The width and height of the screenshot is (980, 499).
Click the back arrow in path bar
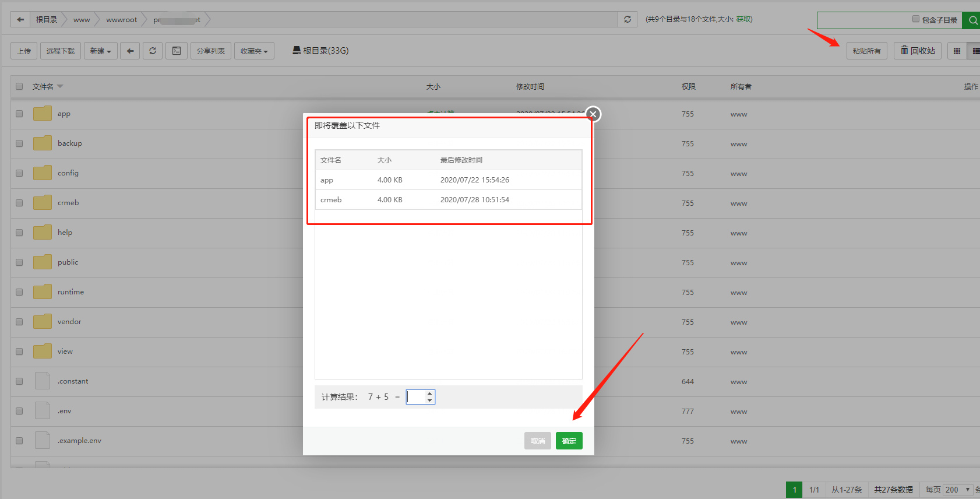pyautogui.click(x=20, y=19)
